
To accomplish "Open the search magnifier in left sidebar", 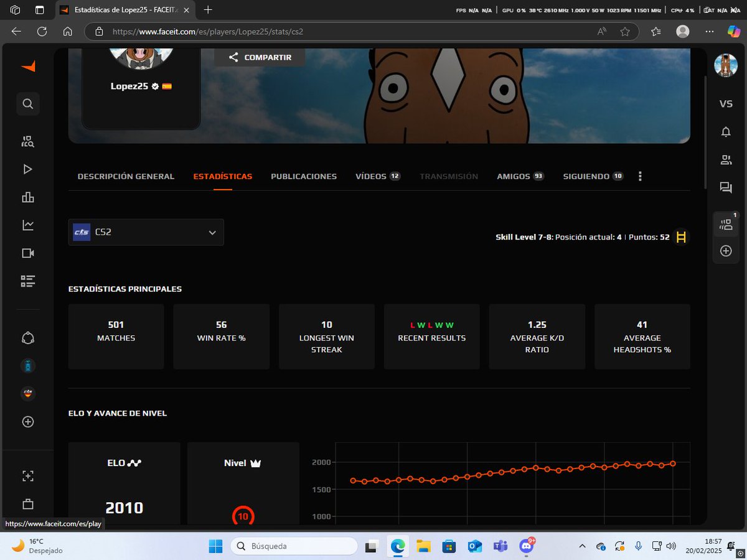I will pyautogui.click(x=27, y=103).
